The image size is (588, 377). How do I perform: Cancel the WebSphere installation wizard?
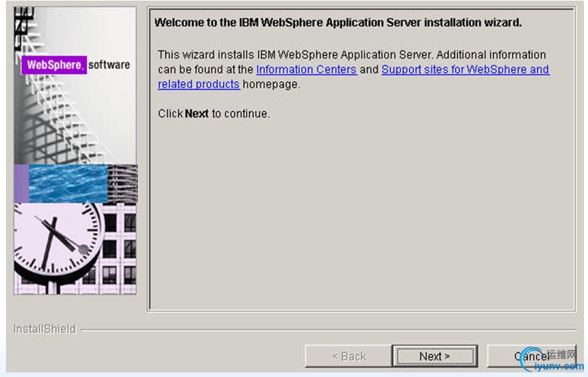(532, 356)
